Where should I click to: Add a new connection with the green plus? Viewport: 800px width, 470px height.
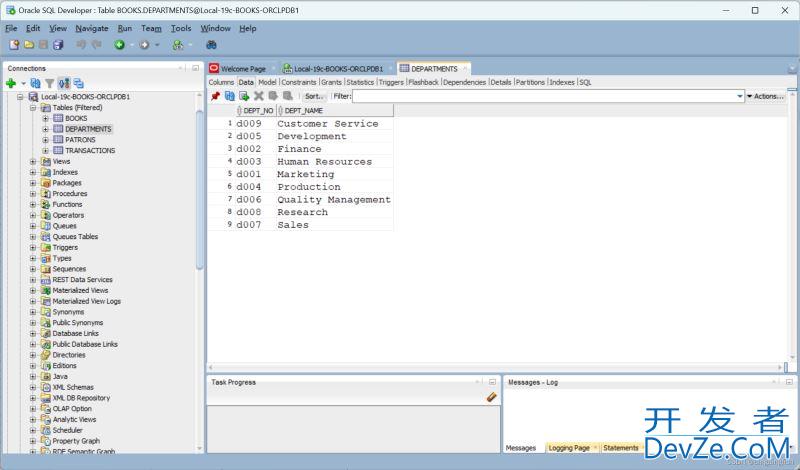(x=11, y=83)
